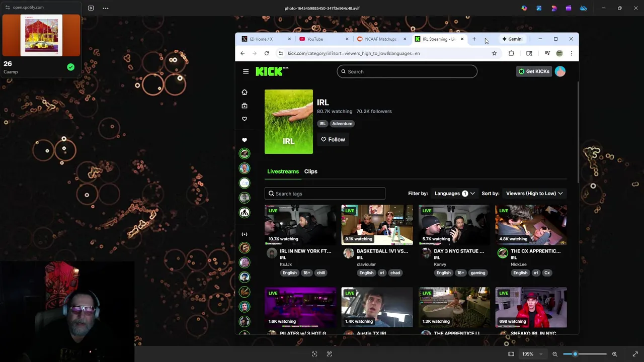Switch to the Livestreams tab
This screenshot has height=362, width=644.
tap(283, 171)
